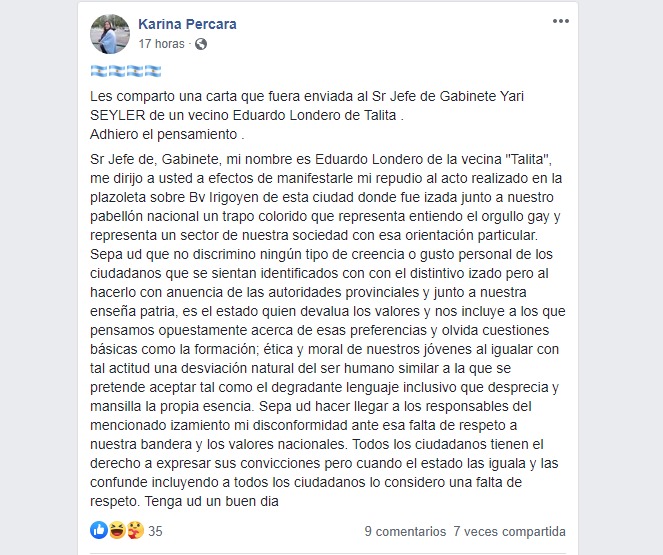The image size is (663, 555).
Task: Click the closing 'Tenga ud un buen dia' sentence
Action: click(211, 501)
